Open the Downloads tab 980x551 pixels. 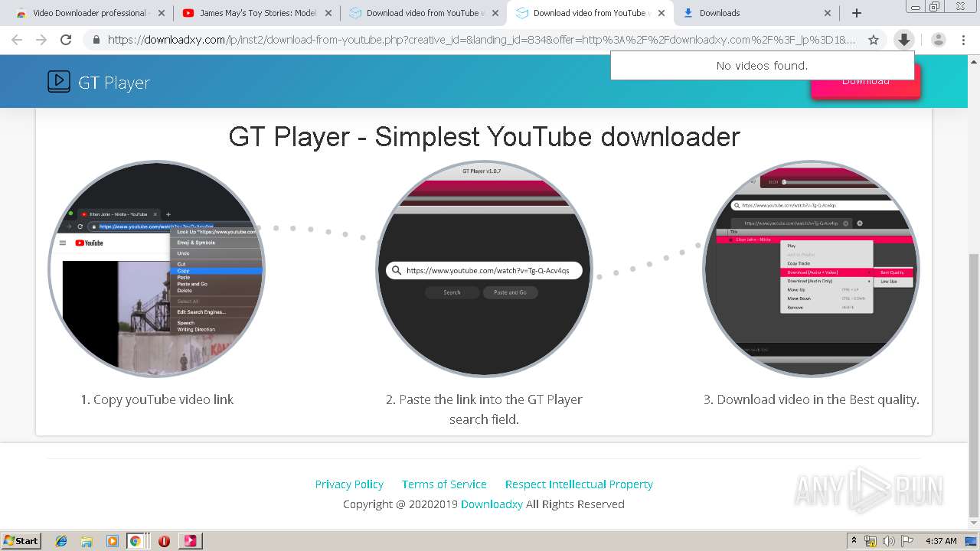pyautogui.click(x=749, y=13)
